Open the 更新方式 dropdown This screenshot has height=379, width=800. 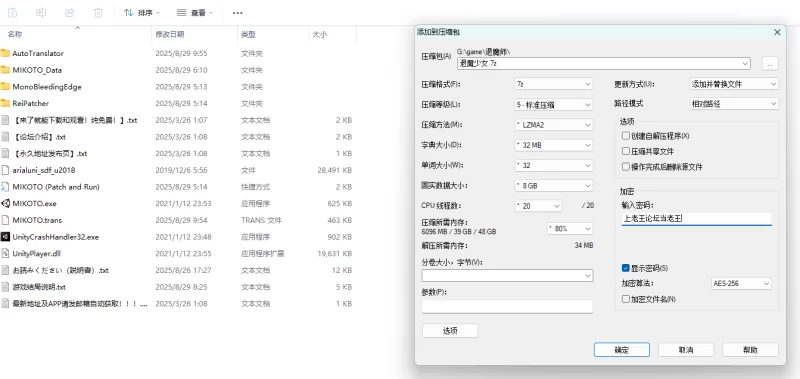click(734, 84)
